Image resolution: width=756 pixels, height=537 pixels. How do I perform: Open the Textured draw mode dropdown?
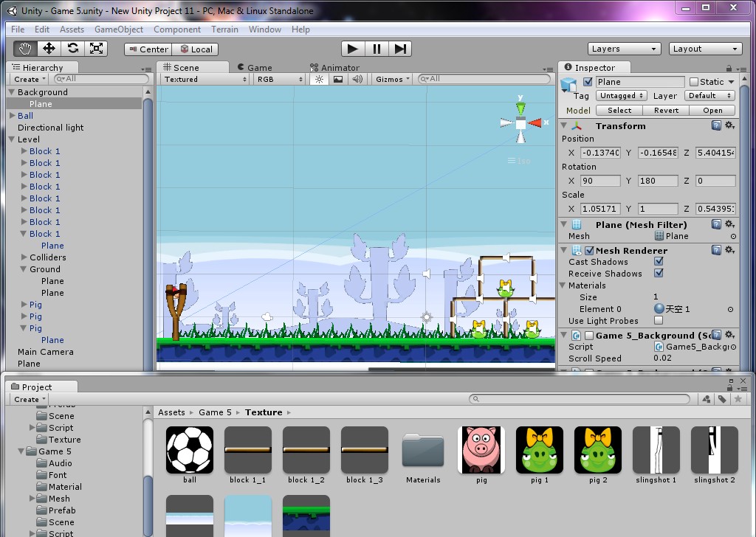[205, 79]
